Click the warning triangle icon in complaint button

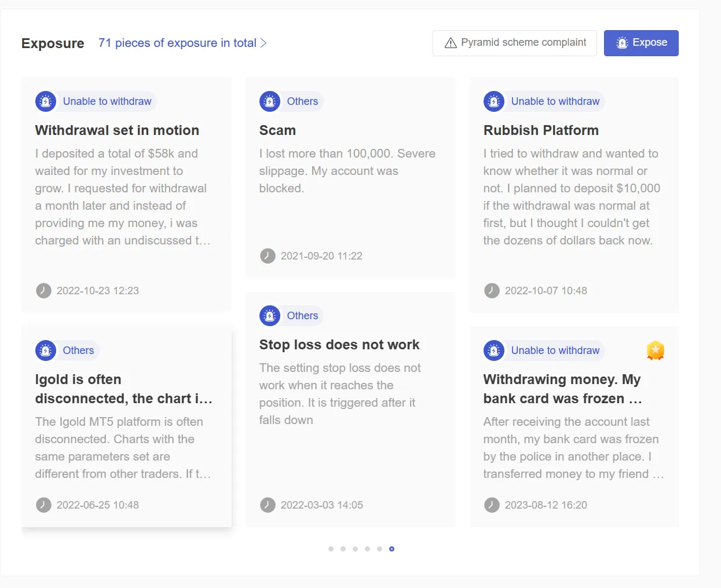click(451, 43)
